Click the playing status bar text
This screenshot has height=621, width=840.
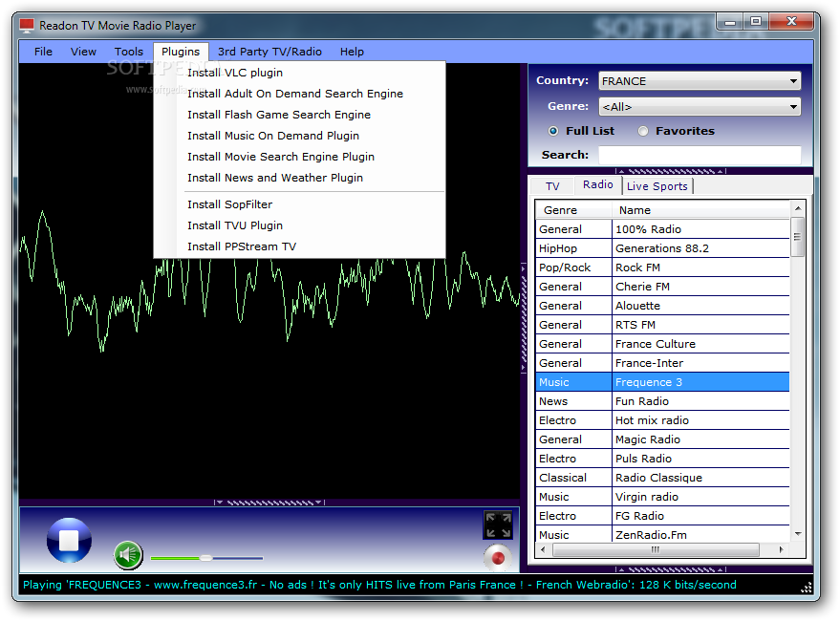pyautogui.click(x=379, y=585)
